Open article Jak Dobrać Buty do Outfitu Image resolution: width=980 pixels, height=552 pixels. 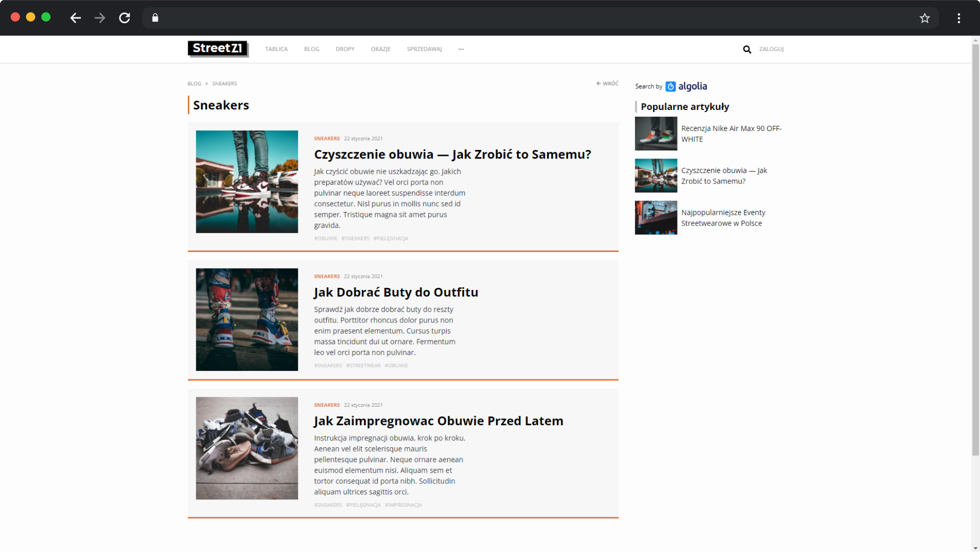pyautogui.click(x=396, y=292)
